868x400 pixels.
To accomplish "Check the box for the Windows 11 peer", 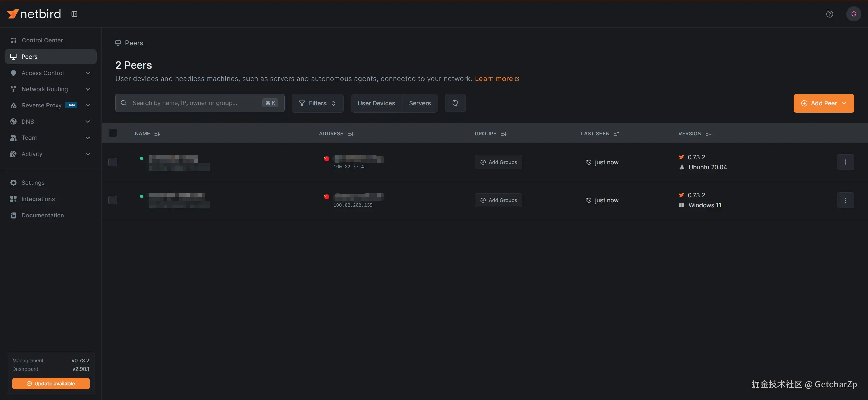I will point(113,200).
